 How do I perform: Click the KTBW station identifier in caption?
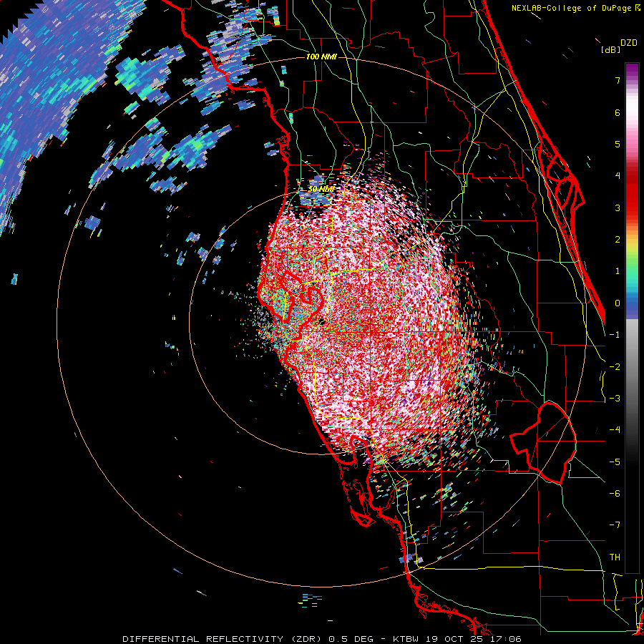click(x=407, y=639)
